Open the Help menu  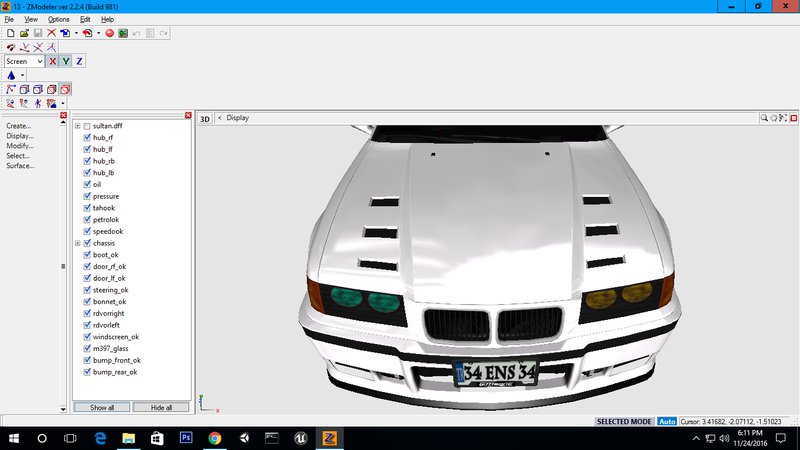pyautogui.click(x=107, y=19)
